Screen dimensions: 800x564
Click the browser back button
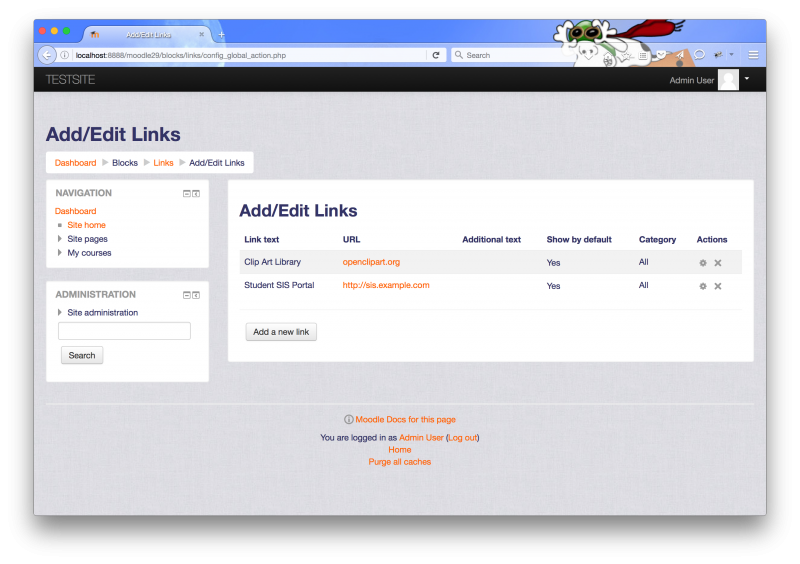47,55
